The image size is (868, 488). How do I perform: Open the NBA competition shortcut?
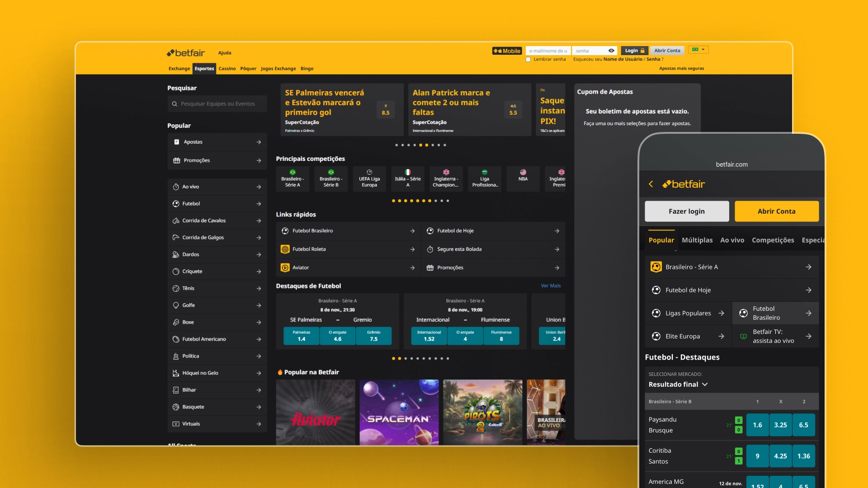[x=523, y=178]
